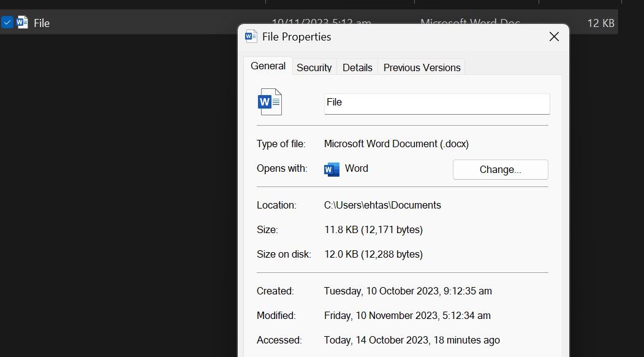Screen dimensions: 644x357
Task: Click the Created date value
Action: pos(407,291)
